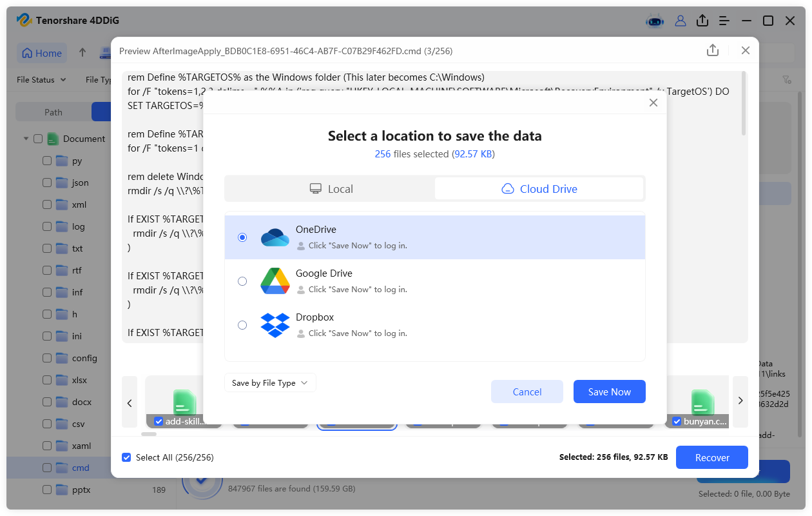The image size is (812, 516).
Task: Toggle the cmd folder checkbox
Action: click(x=47, y=468)
